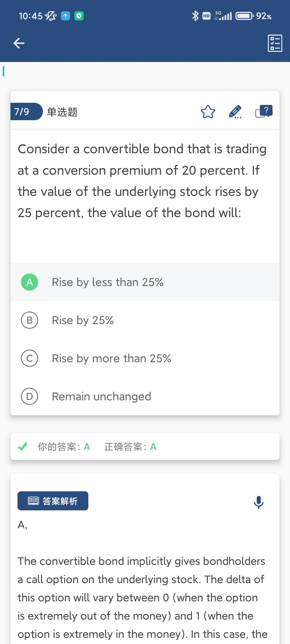Tap the 正确答案 A result
This screenshot has height=644, width=290.
[130, 447]
